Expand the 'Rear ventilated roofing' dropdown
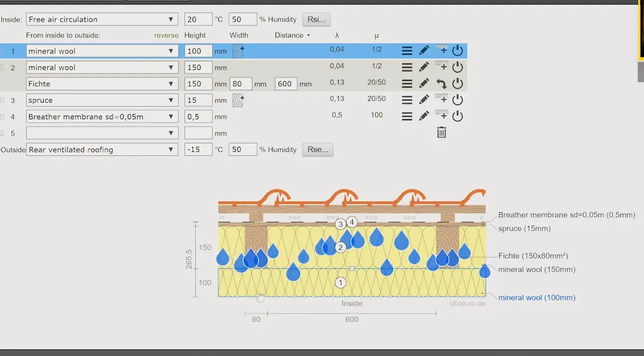This screenshot has height=356, width=644. pyautogui.click(x=102, y=150)
